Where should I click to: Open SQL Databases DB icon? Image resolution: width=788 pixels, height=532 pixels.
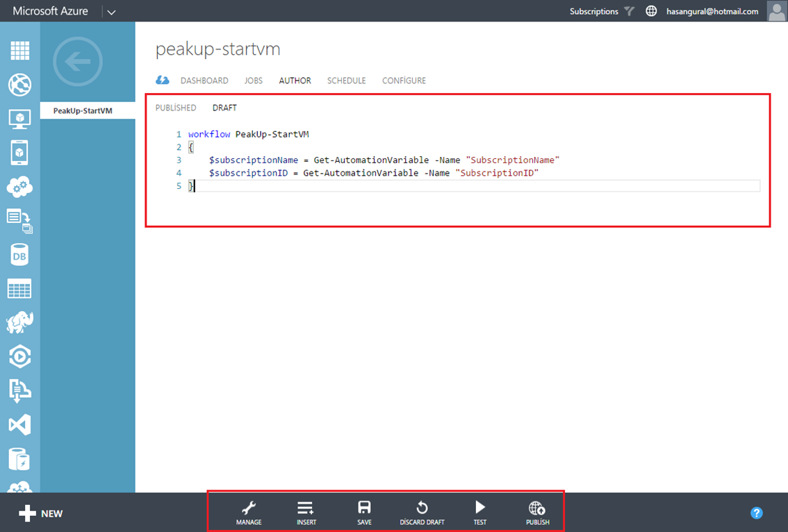tap(19, 255)
